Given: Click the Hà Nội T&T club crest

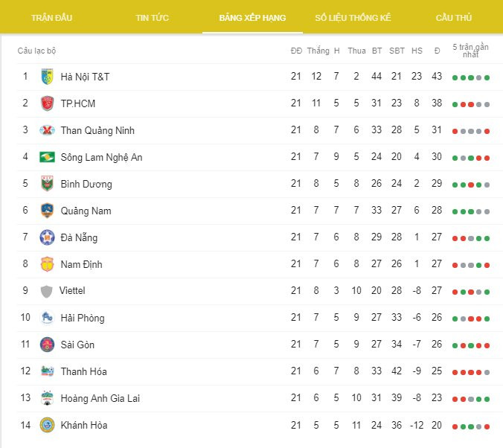Looking at the screenshot, I should click(47, 77).
